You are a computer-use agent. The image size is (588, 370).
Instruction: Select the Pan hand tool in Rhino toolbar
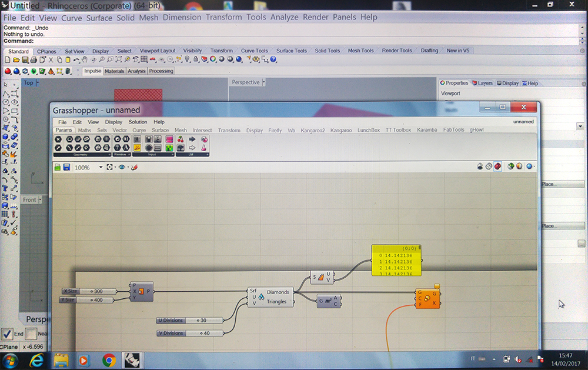point(84,59)
